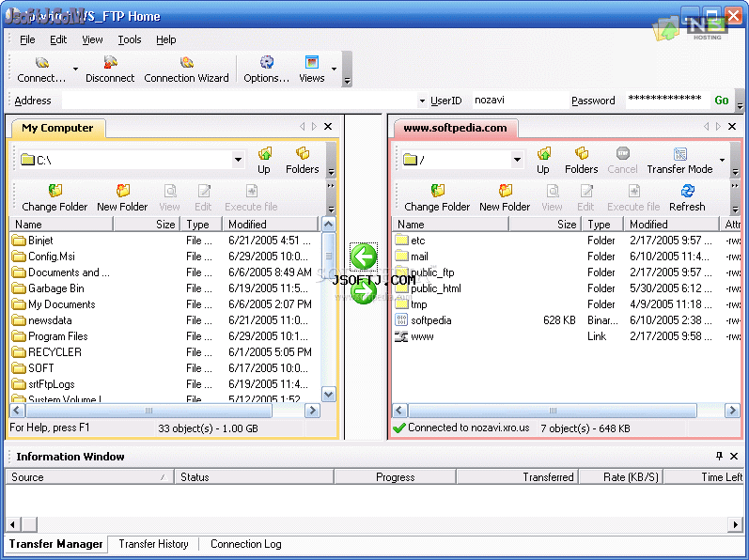
Task: Open the Views dropdown arrow
Action: tap(335, 70)
